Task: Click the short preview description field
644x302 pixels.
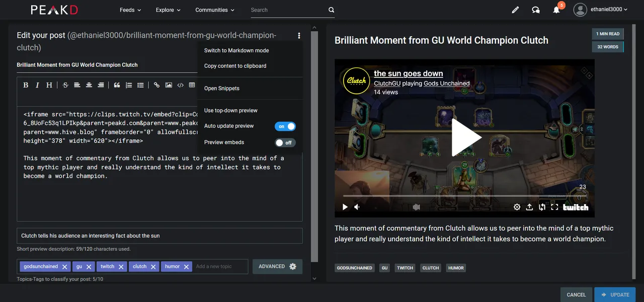Action: click(x=159, y=236)
